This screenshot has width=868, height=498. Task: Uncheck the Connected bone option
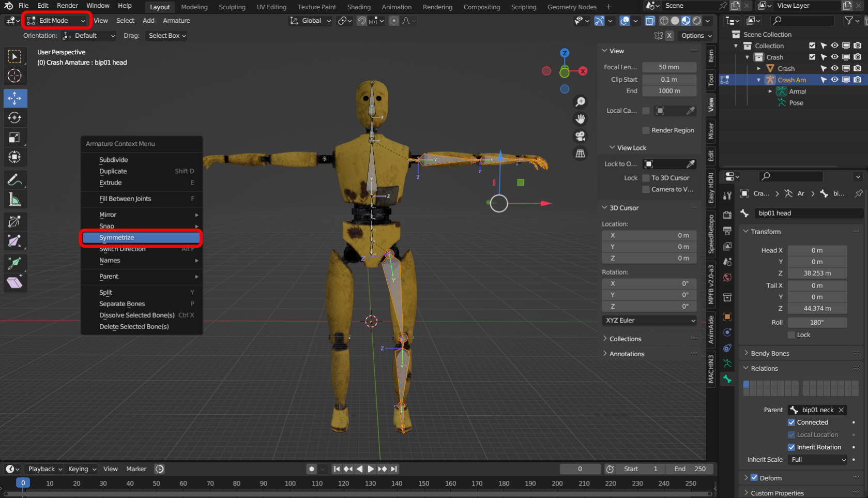coord(791,422)
